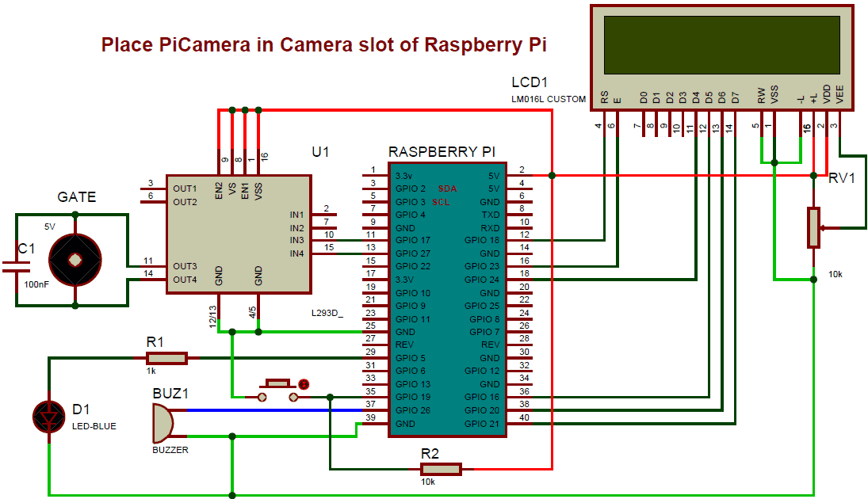Select the 'TXD' pin label
This screenshot has height=499, width=868.
point(491,215)
